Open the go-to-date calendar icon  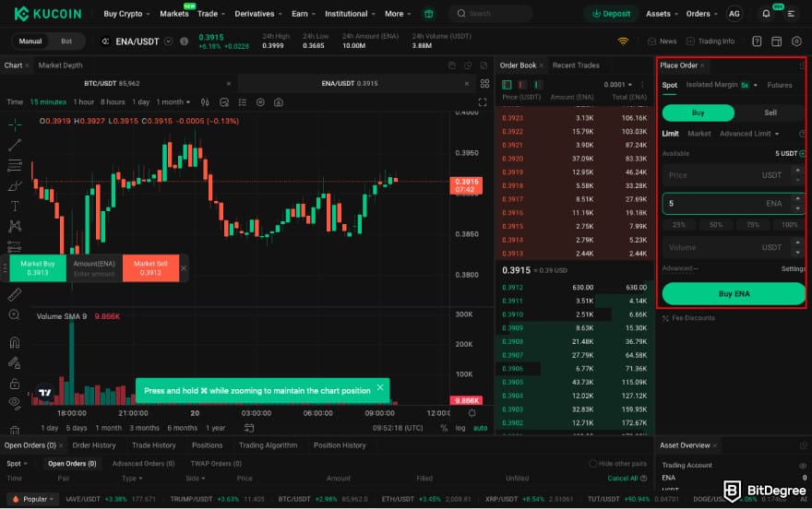tap(249, 428)
